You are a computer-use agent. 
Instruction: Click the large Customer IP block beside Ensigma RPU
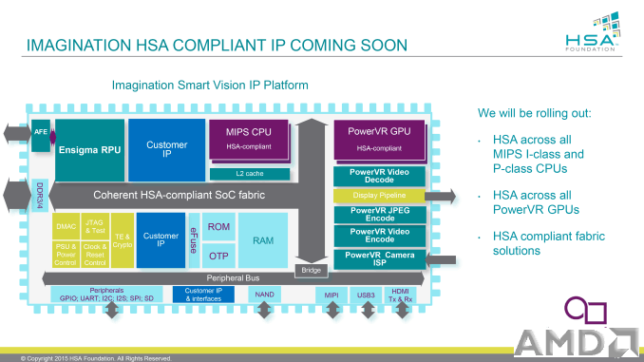click(x=166, y=150)
